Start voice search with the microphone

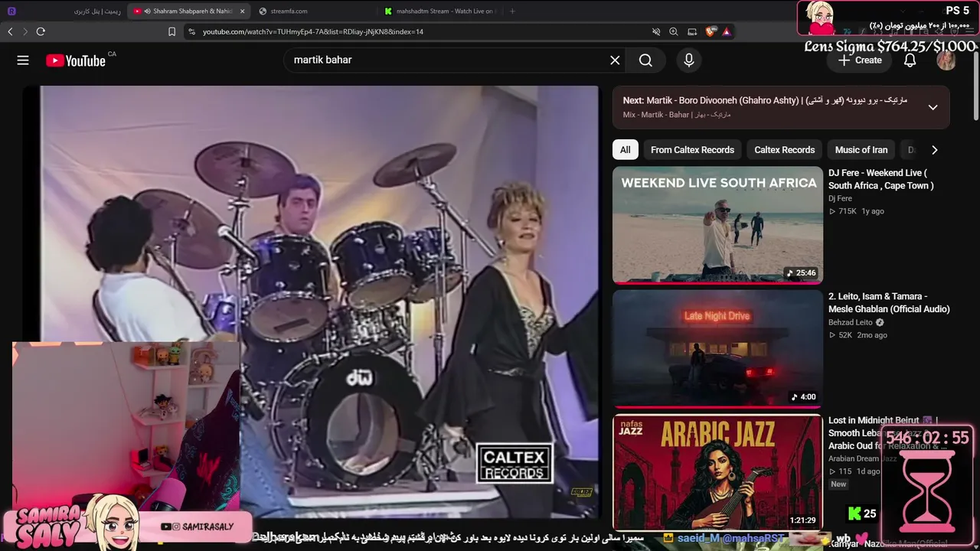pyautogui.click(x=689, y=60)
